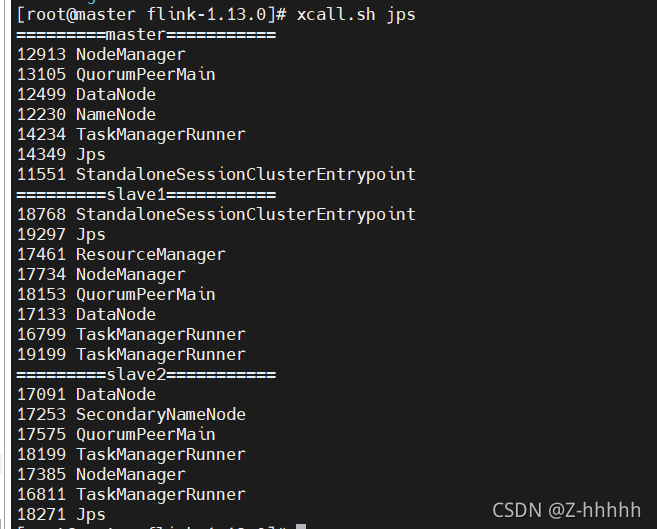
Task: Click TaskManagerRunner with PID 14234
Action: pyautogui.click(x=131, y=135)
